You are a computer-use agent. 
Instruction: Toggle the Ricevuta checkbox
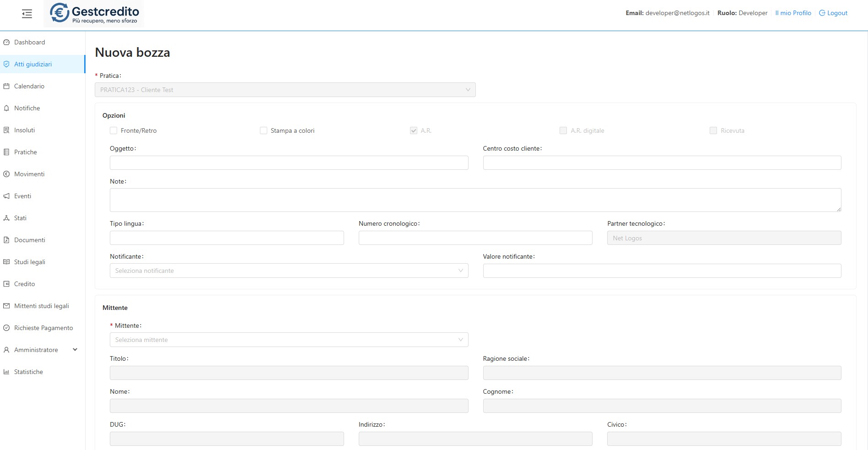pos(713,130)
